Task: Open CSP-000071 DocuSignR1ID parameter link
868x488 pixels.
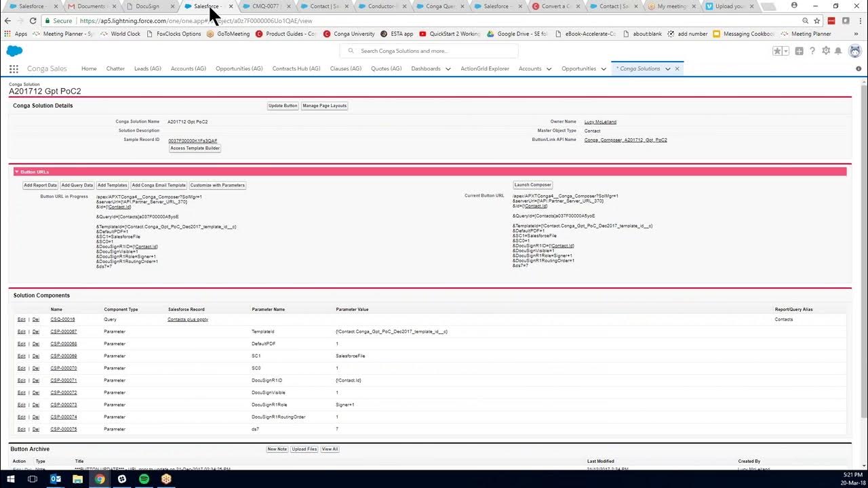Action: point(64,380)
